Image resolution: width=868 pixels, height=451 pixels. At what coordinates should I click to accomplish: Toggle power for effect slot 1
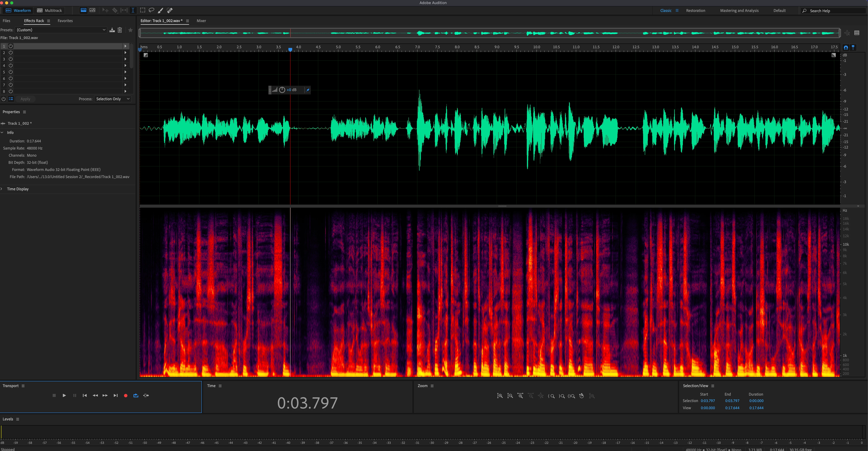(11, 46)
